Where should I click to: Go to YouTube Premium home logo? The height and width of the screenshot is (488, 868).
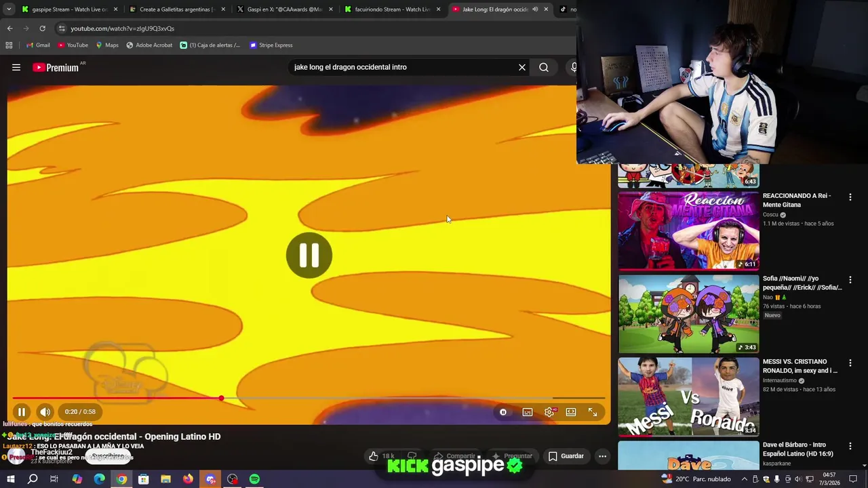click(57, 67)
